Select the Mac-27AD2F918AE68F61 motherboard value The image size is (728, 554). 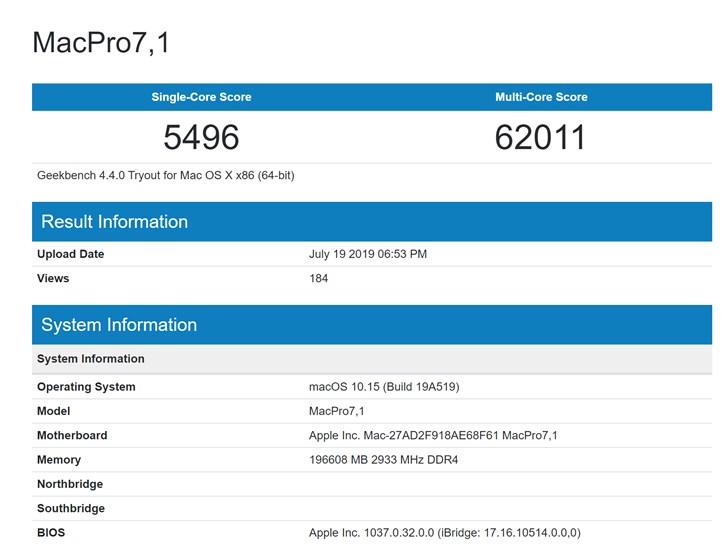click(x=433, y=435)
